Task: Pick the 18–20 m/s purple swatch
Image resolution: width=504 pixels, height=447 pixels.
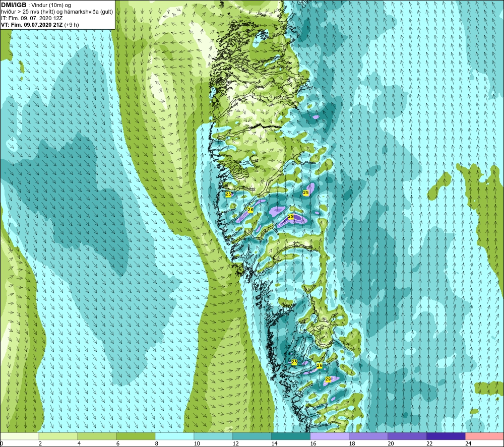Action: tap(368, 436)
